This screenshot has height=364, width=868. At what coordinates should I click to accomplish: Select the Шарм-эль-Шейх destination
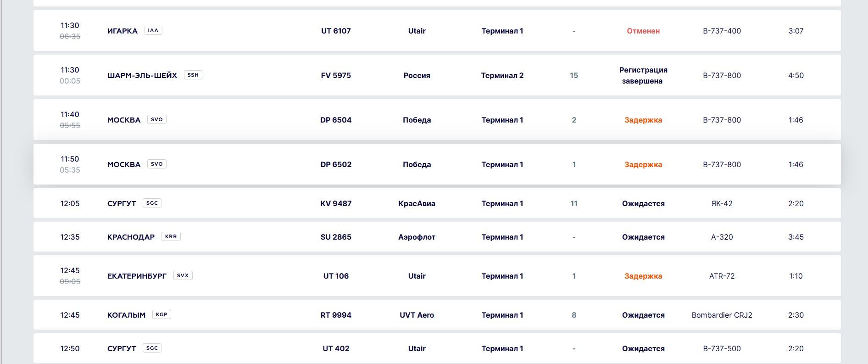point(142,75)
